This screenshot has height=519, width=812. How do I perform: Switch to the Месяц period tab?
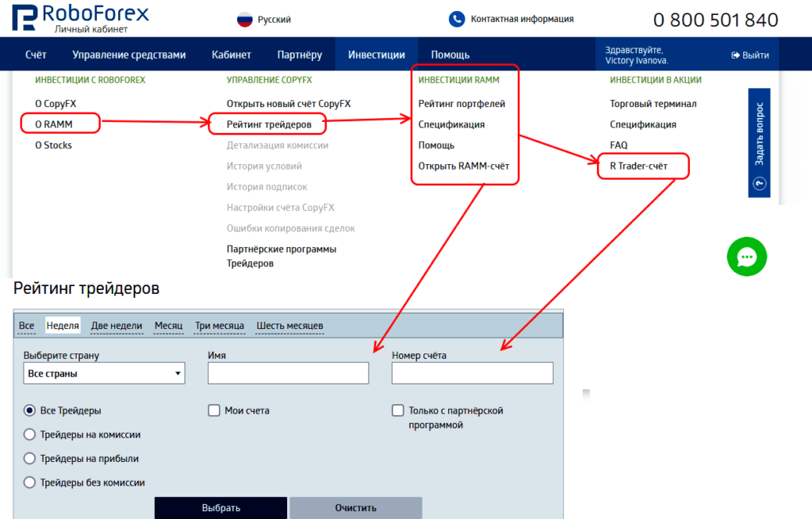pyautogui.click(x=168, y=326)
